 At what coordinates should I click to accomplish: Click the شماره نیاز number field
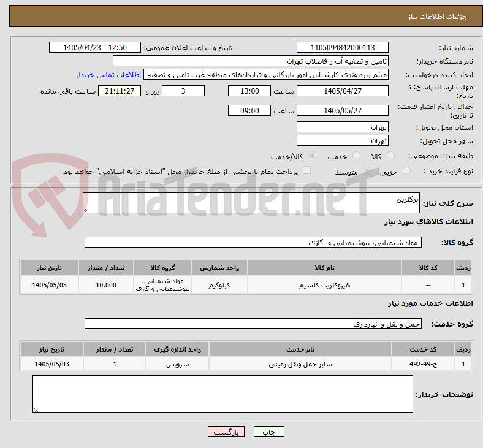coord(342,47)
